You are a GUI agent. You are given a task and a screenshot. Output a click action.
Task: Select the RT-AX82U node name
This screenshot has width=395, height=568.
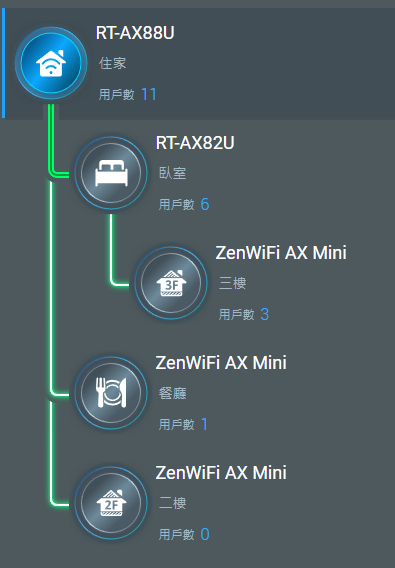click(195, 143)
